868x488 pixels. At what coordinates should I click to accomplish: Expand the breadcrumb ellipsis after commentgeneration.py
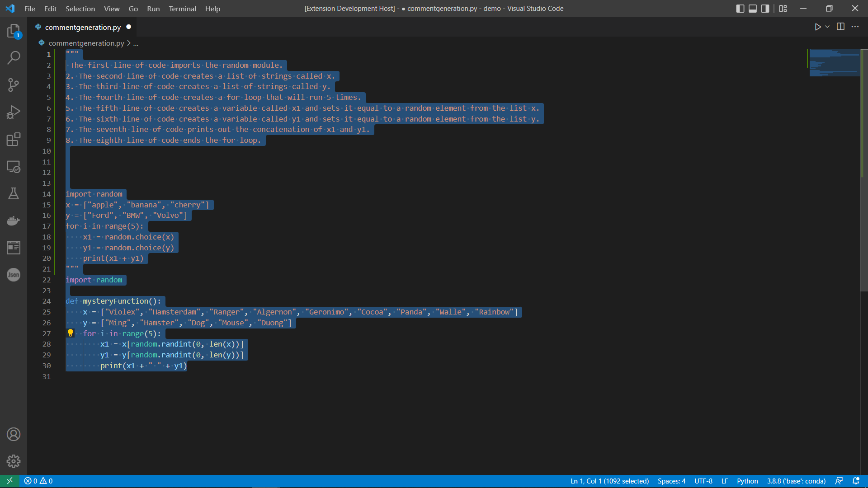[136, 43]
